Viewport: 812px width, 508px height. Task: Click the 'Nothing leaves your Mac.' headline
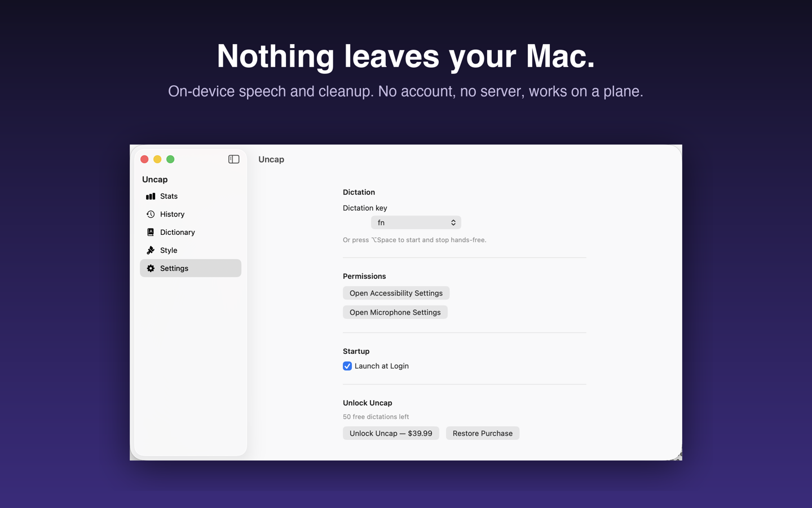[406, 56]
